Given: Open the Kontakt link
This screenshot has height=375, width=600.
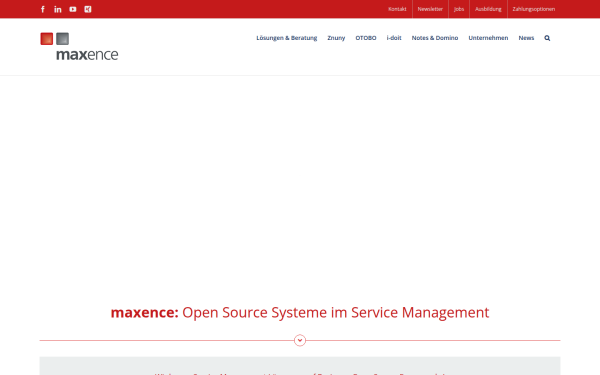Looking at the screenshot, I should pos(397,9).
